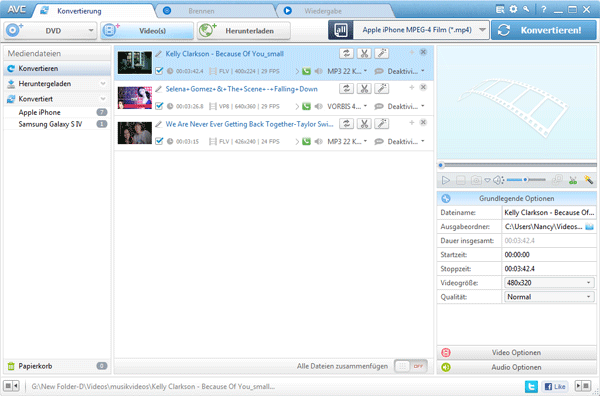Switch to Wiedergabe tab

tap(323, 11)
